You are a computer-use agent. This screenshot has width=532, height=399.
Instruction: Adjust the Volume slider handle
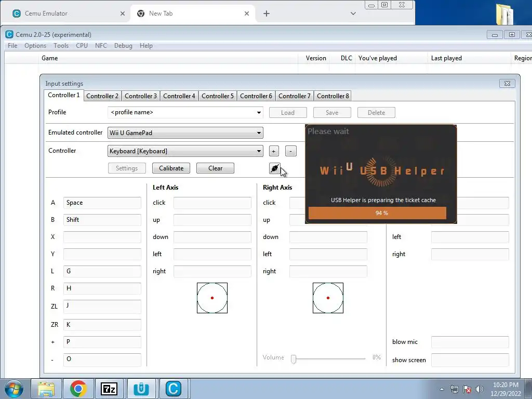click(x=294, y=358)
